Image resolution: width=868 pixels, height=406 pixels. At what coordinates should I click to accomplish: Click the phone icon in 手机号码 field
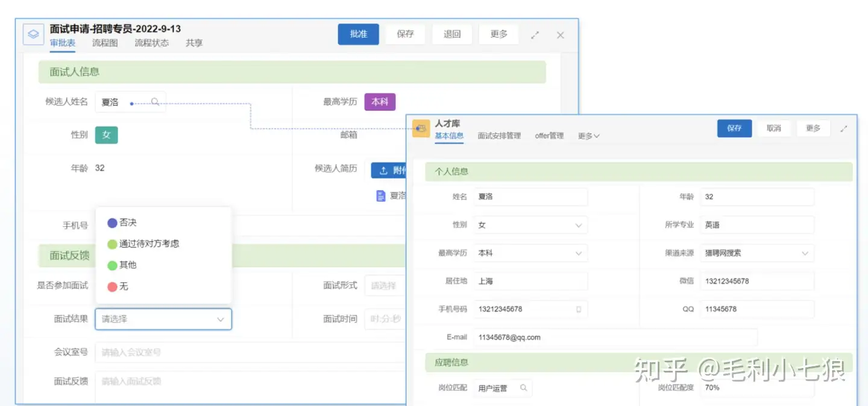579,309
